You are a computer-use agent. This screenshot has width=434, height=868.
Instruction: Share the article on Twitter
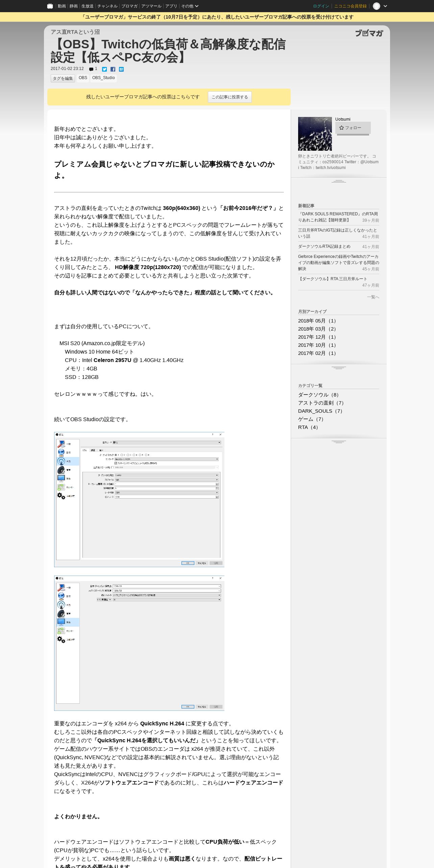click(x=104, y=69)
